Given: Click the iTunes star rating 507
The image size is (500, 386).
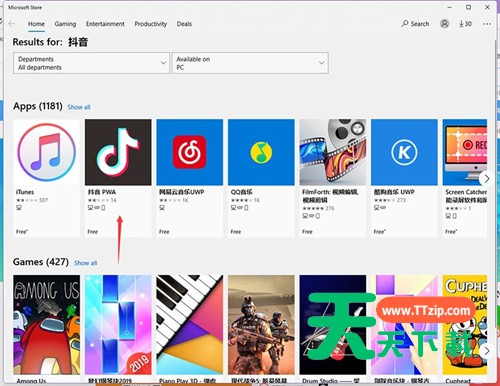Looking at the screenshot, I should click(32, 200).
